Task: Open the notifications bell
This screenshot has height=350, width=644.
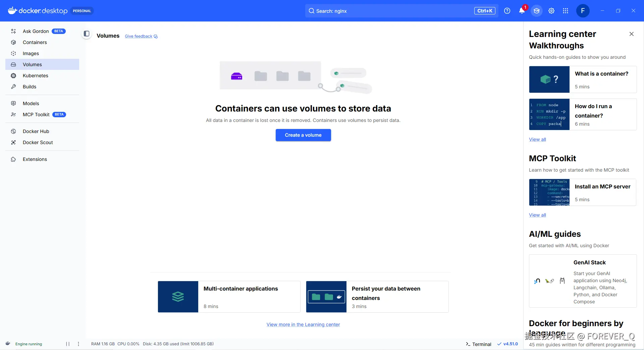Action: tap(522, 11)
